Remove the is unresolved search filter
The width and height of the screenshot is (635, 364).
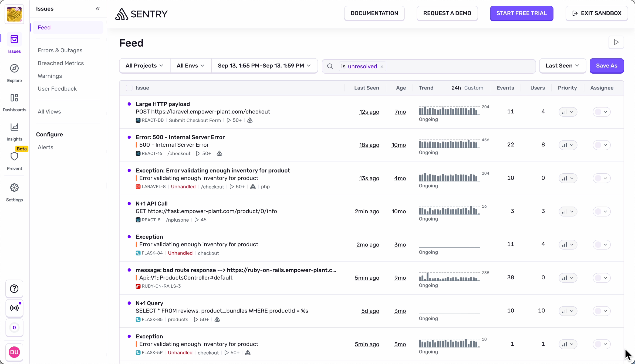[382, 67]
